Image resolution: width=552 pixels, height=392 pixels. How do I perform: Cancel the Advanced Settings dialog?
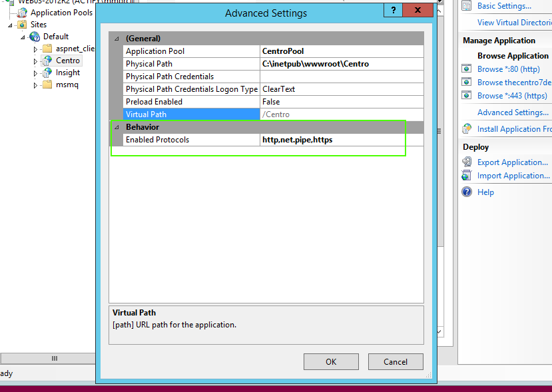(396, 361)
